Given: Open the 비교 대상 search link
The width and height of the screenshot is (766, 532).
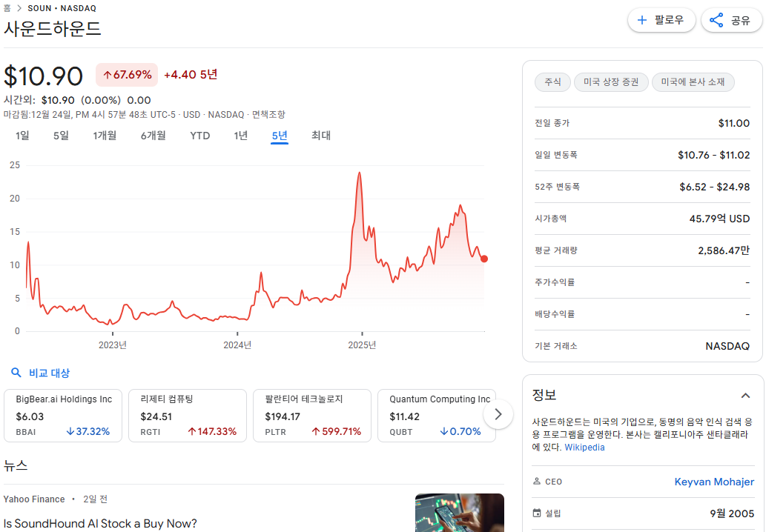Looking at the screenshot, I should pos(50,373).
